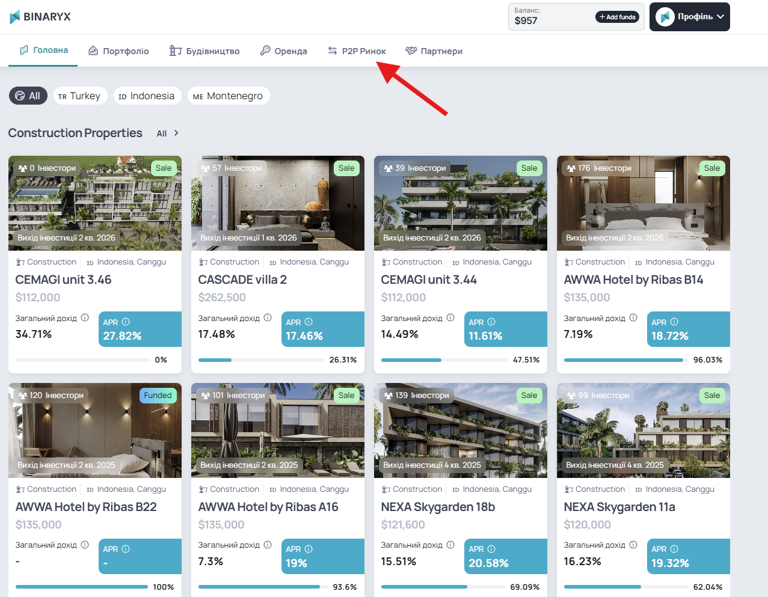Click APR info icon on NEXA 18b
Screen dimensions: 768x597
pyautogui.click(x=491, y=549)
